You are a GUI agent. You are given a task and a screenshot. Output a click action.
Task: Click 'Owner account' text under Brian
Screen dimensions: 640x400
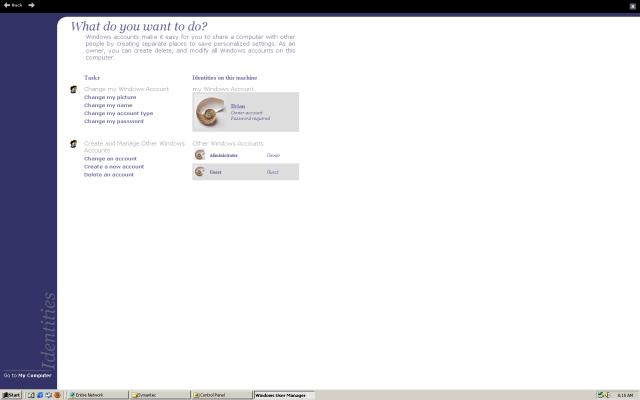coord(247,113)
